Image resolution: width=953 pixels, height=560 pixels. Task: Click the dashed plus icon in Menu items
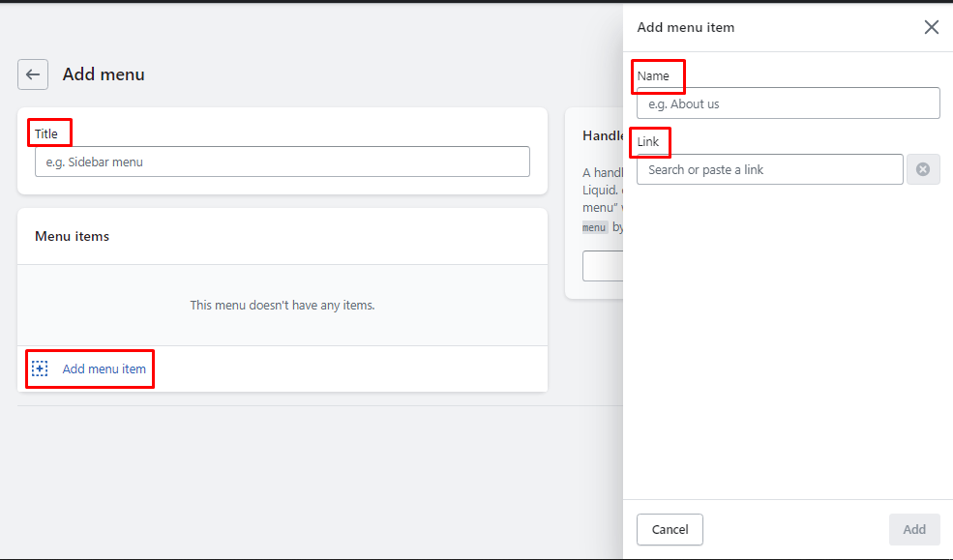(40, 368)
